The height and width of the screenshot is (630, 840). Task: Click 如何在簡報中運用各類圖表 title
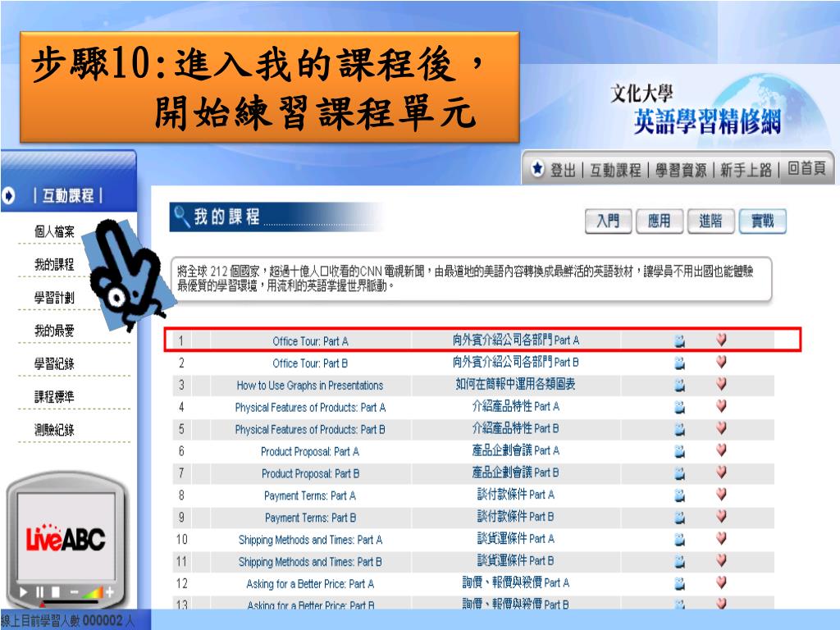[x=515, y=384]
